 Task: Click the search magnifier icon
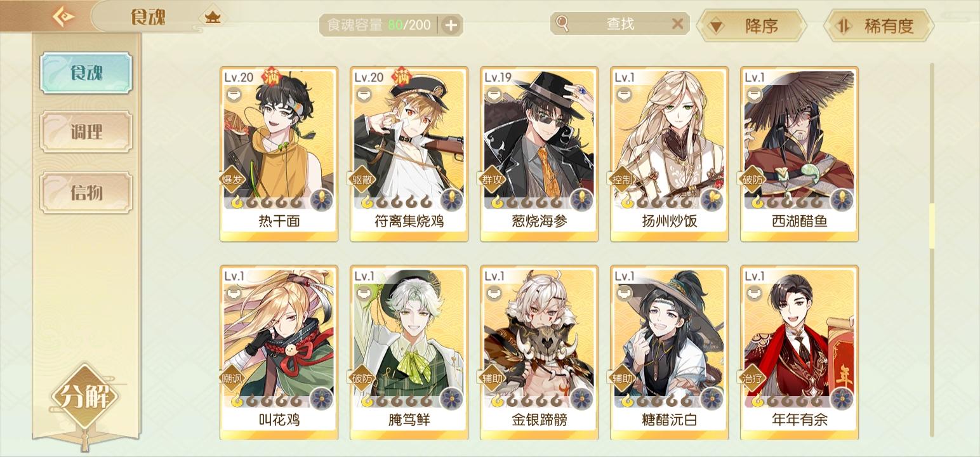pos(562,24)
